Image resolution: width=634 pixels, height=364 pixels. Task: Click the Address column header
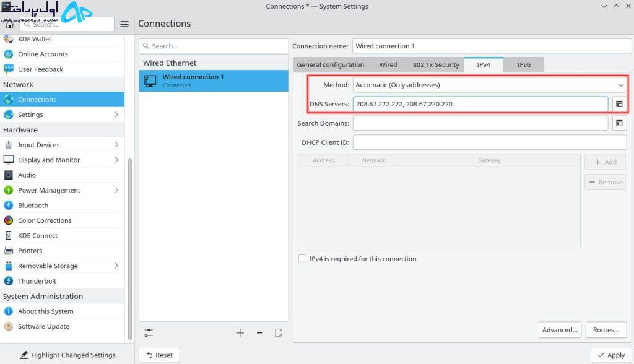323,160
